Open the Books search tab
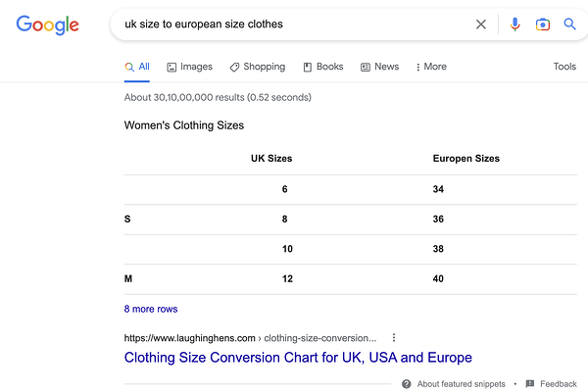The width and height of the screenshot is (588, 392). (x=323, y=67)
